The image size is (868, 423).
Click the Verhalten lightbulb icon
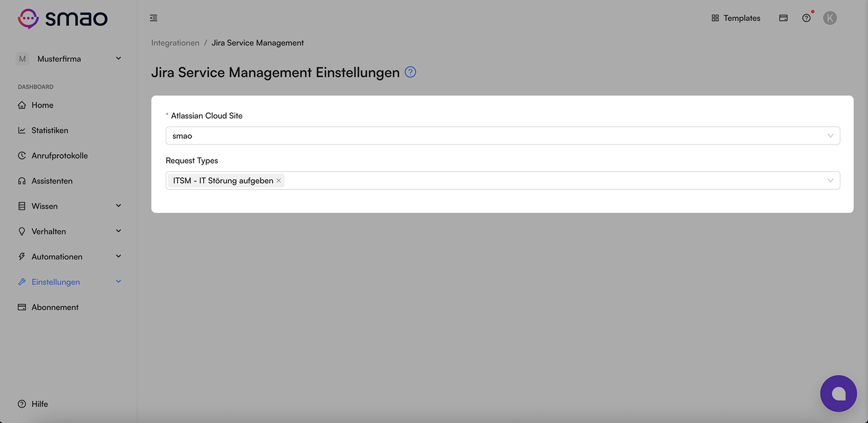pos(22,231)
